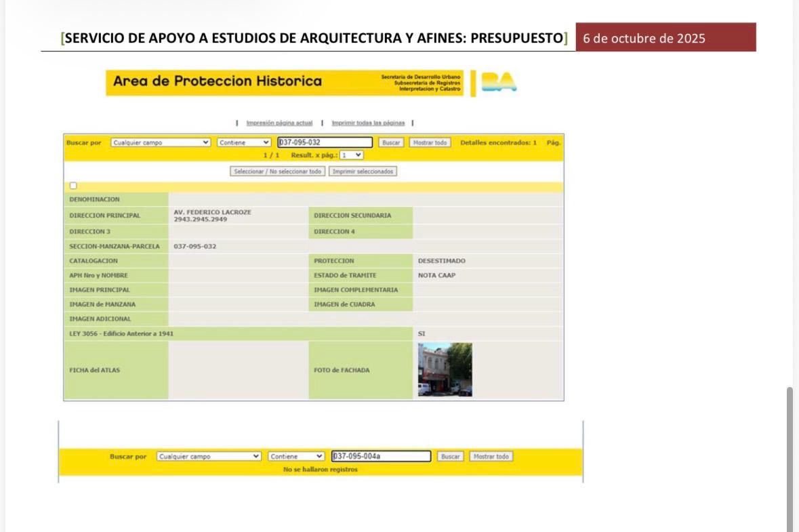Click the 'Imprimir todas las páginas' link
Viewport: 799px width, 532px height.
click(368, 123)
